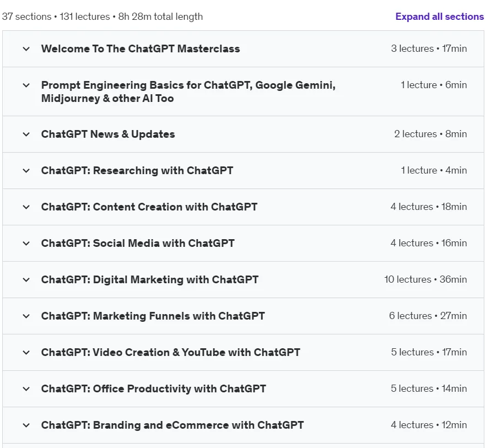Expand Prompt Engineering Basics section chevron
Viewport: 486px width, 448px height.
click(x=26, y=85)
